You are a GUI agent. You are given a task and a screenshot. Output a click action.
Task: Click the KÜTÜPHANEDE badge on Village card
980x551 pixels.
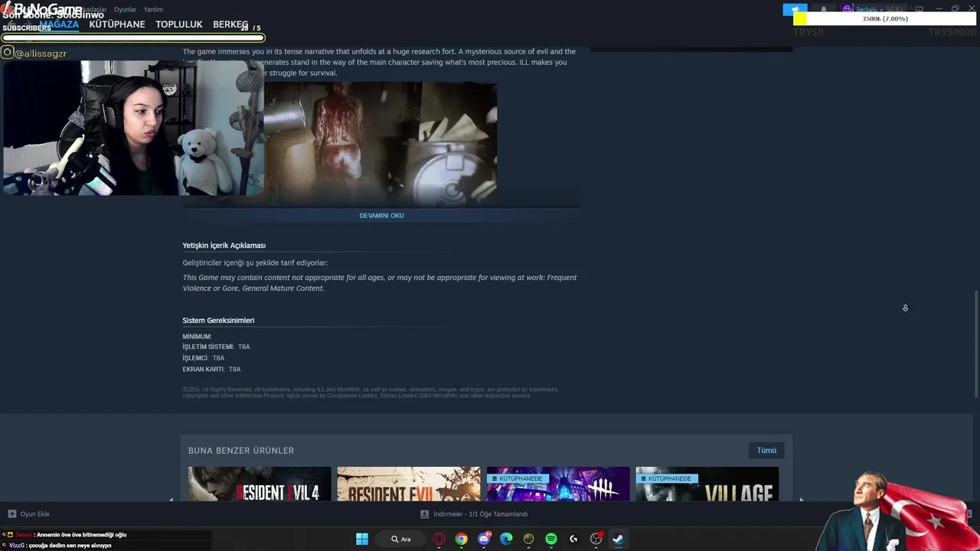[x=667, y=478]
